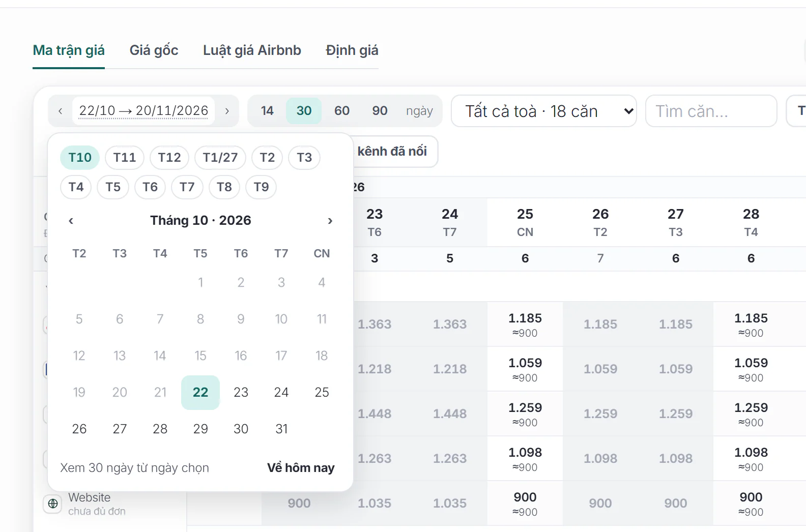Viewport: 806px width, 532px height.
Task: Click the Website channel globe icon
Action: [53, 504]
